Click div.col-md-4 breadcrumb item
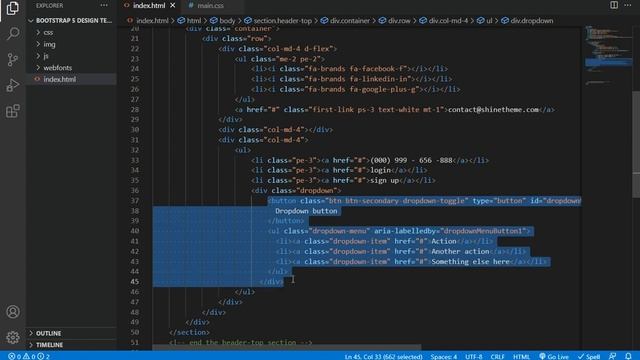This screenshot has width=640, height=360. [x=448, y=20]
